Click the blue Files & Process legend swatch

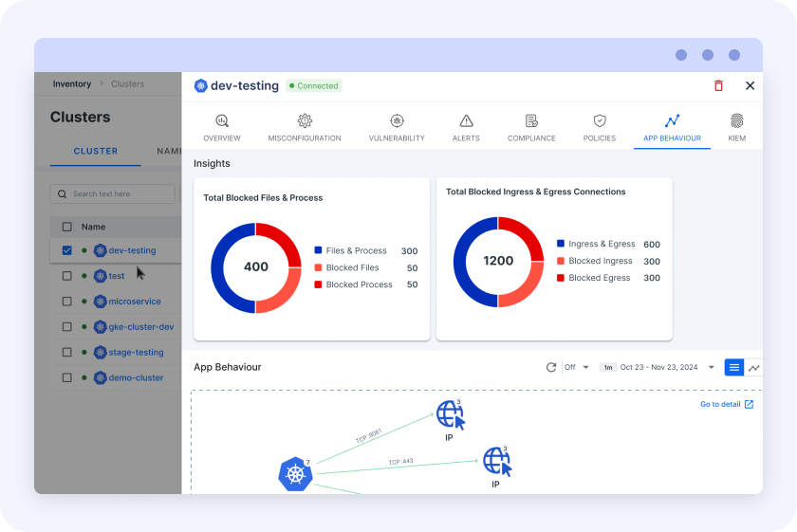[x=319, y=251]
